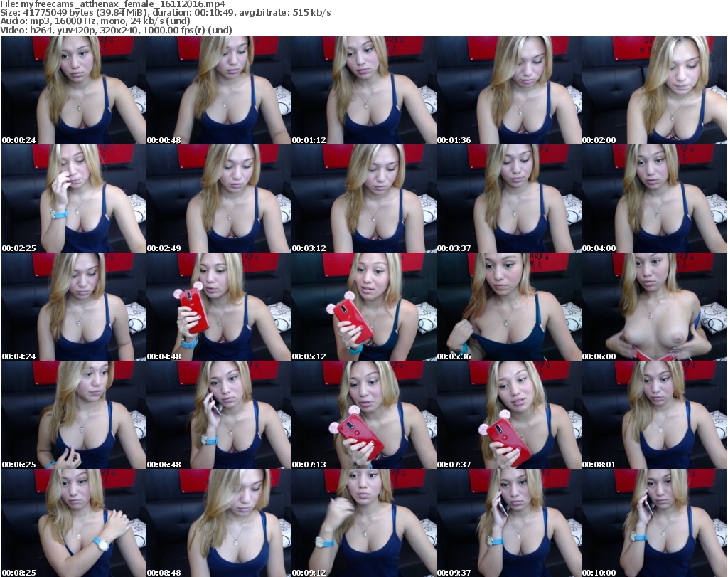Choose the thumbnail stamped 00:07:13
Viewport: 728px width, 577px height.
[363, 415]
